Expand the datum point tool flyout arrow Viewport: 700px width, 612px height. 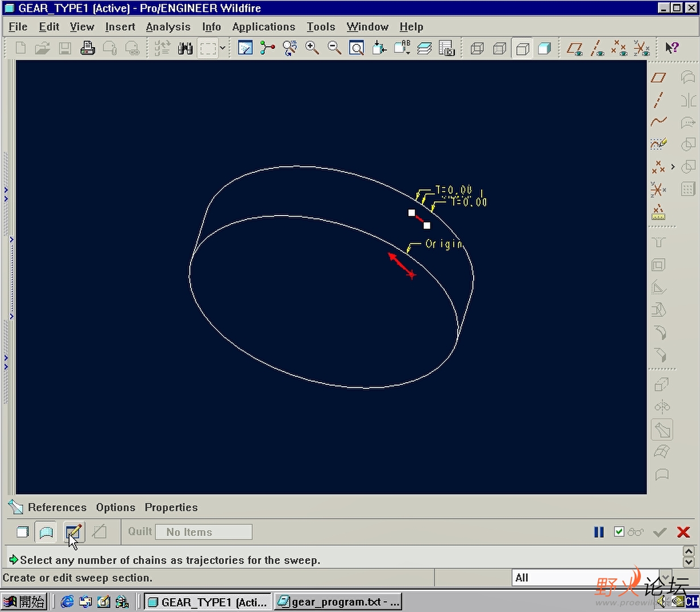673,167
